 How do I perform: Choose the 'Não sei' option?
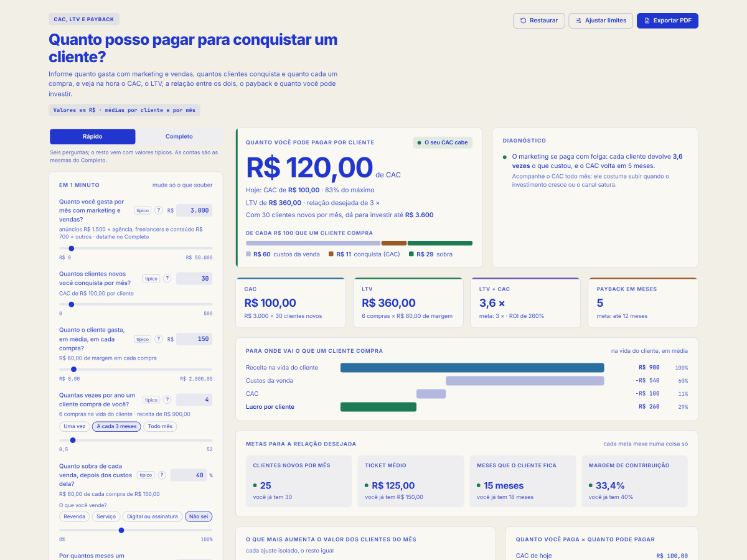(x=199, y=516)
